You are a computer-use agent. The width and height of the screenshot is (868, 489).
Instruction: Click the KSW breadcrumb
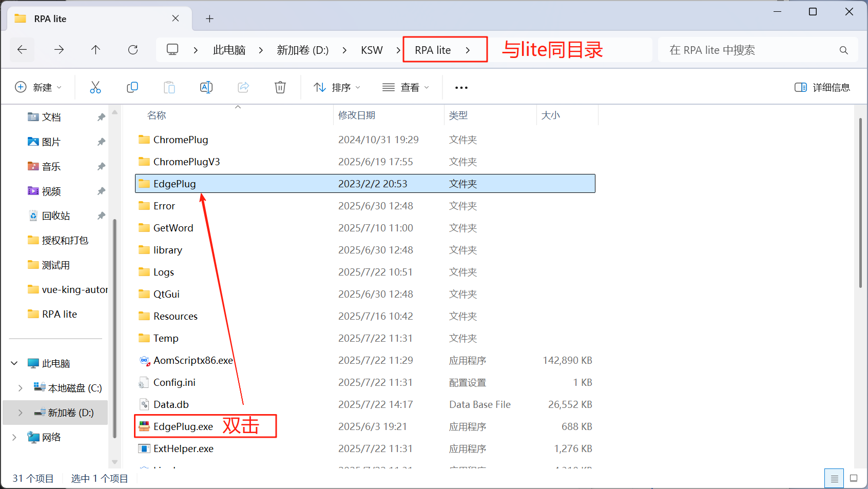pyautogui.click(x=372, y=50)
